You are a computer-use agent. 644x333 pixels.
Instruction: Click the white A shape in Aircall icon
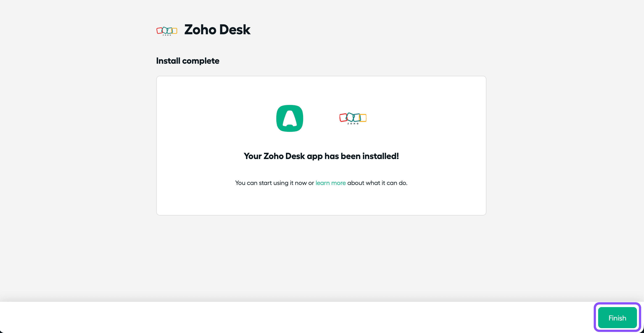coord(290,118)
